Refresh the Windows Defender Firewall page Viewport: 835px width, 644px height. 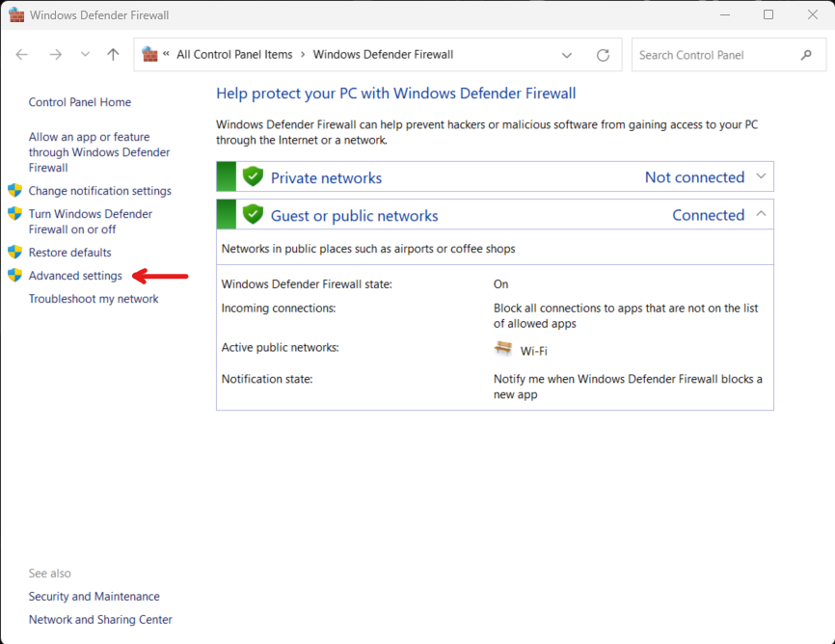tap(603, 55)
